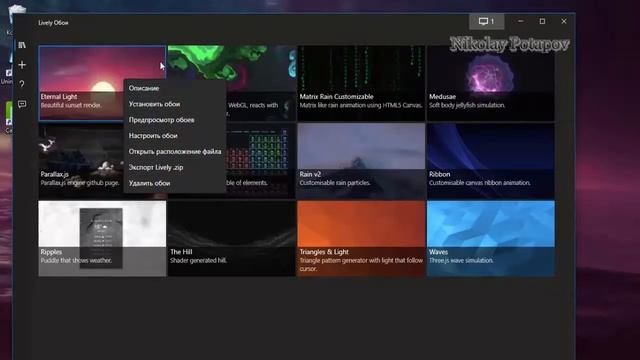
Task: Maximize the Lively window
Action: pos(542,21)
